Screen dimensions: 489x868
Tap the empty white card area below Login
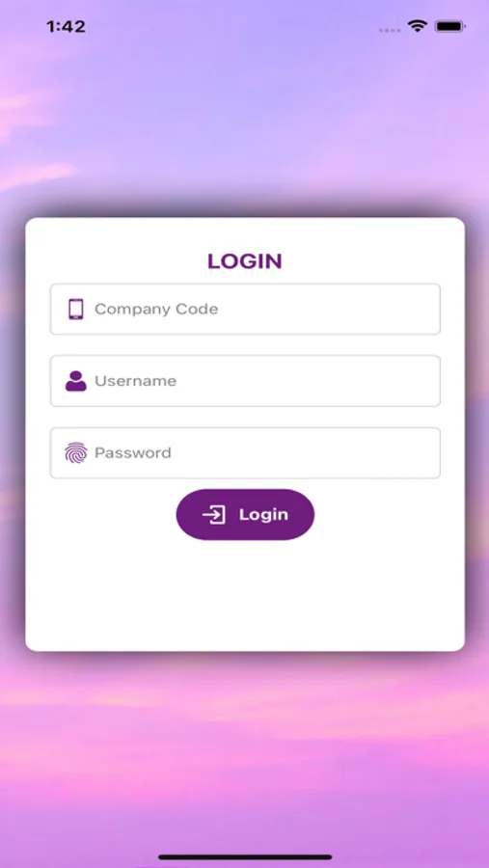(245, 595)
